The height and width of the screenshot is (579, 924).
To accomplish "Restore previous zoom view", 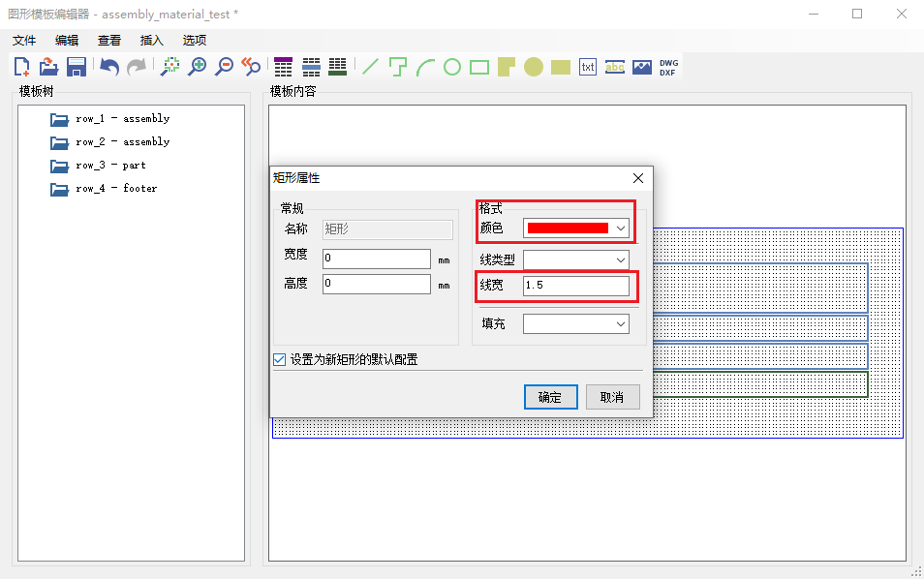I will click(251, 67).
